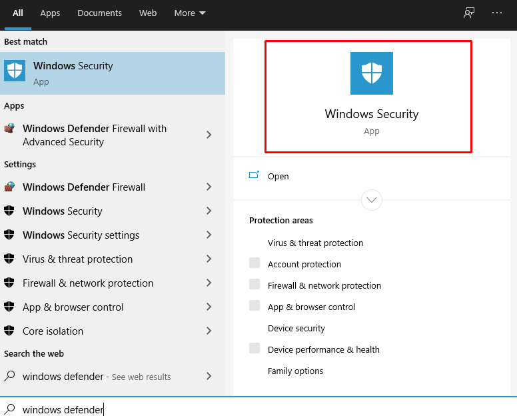The image size is (517, 420).
Task: Click the Virus & threat protection shield icon
Action: click(x=9, y=259)
